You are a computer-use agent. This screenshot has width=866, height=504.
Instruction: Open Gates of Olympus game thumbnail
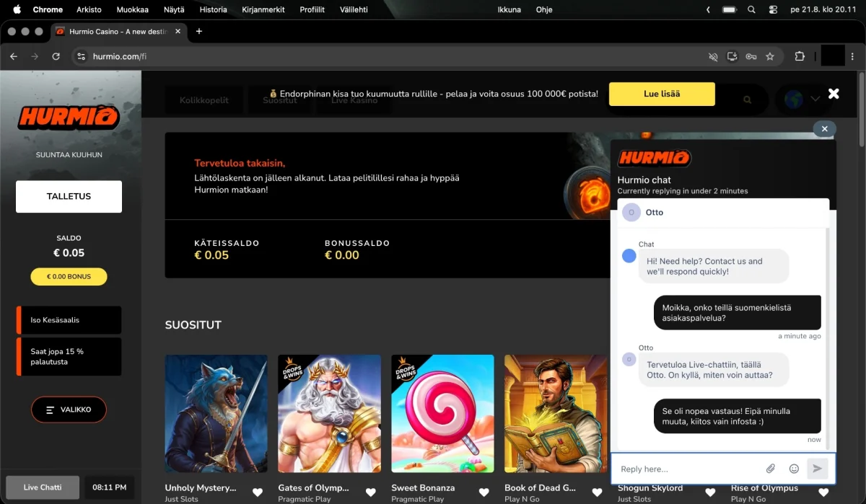click(329, 414)
